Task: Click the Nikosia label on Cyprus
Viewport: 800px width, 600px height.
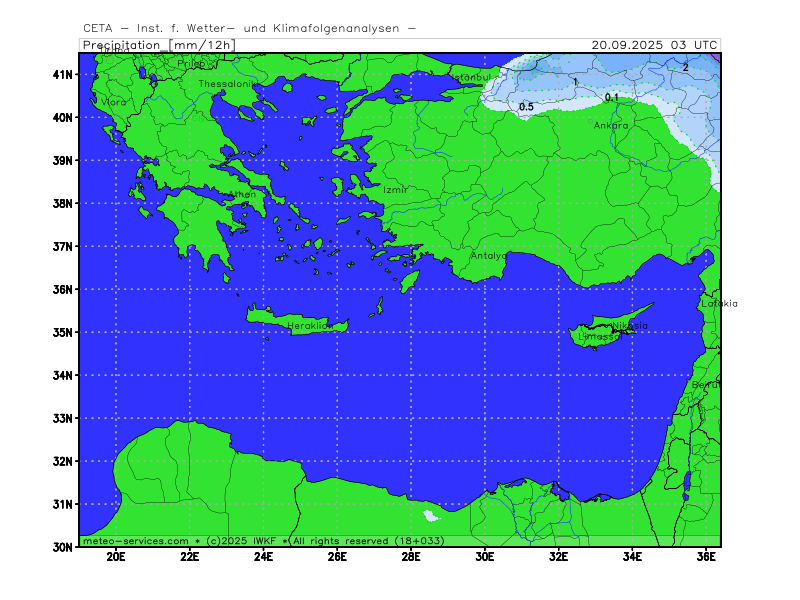Action: 630,326
